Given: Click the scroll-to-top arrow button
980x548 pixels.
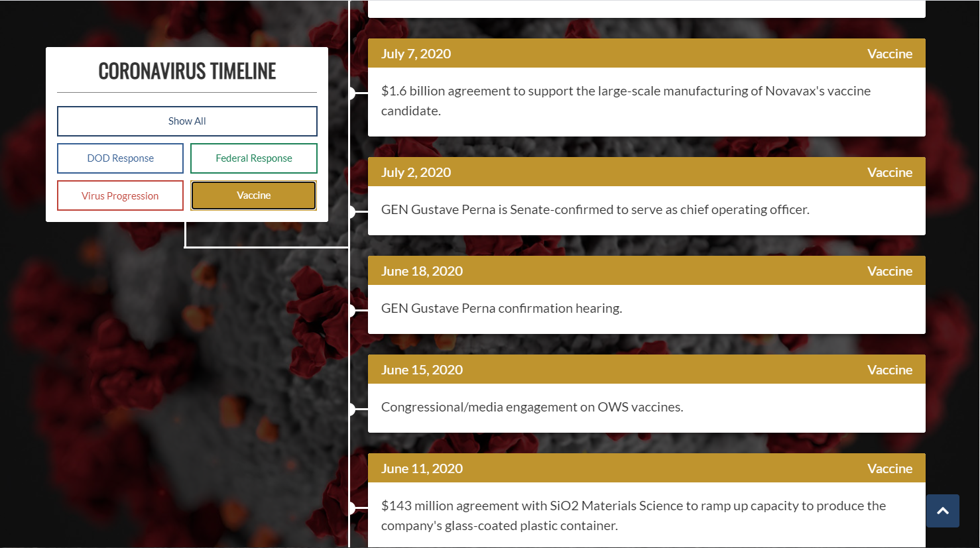Looking at the screenshot, I should tap(943, 511).
